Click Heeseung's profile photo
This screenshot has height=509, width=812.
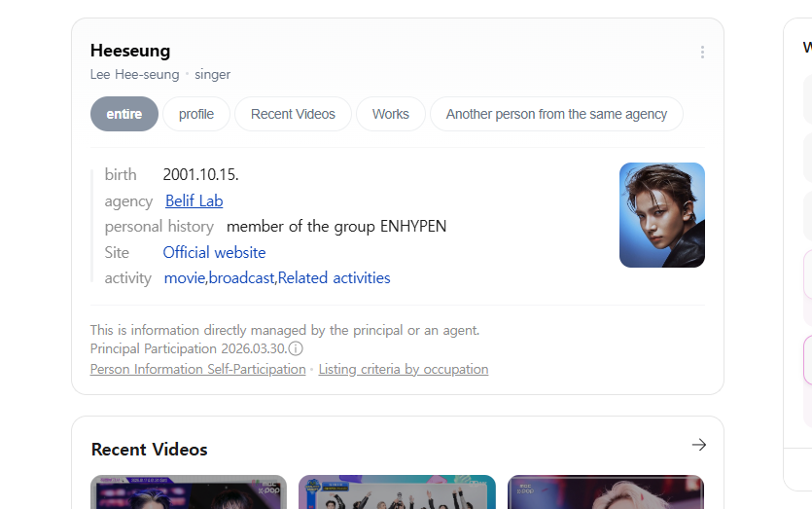662,215
